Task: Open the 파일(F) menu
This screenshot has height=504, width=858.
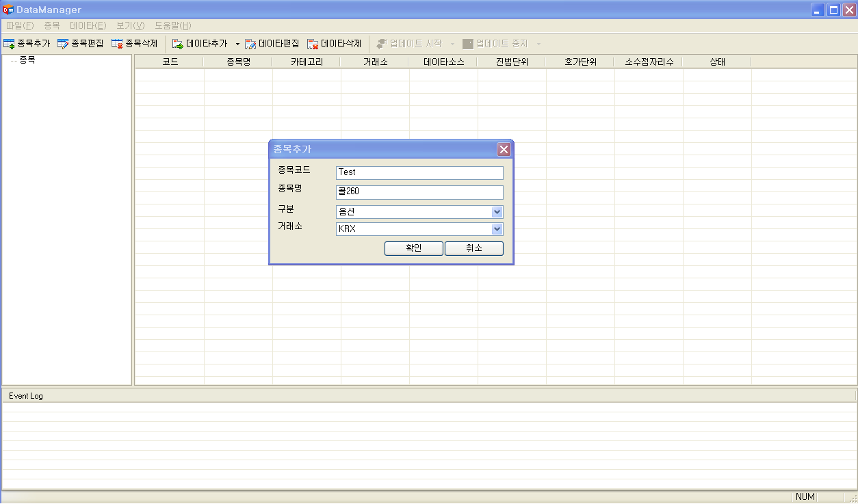Action: click(20, 26)
